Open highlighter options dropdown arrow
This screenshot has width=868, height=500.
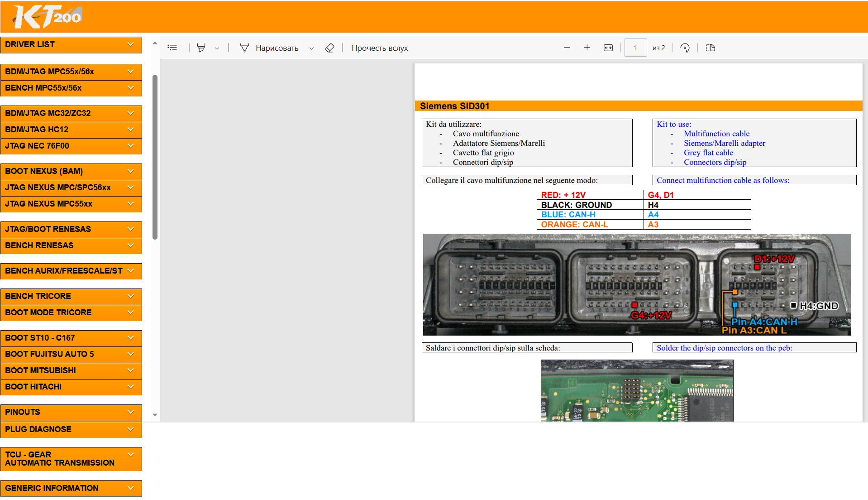click(x=217, y=48)
